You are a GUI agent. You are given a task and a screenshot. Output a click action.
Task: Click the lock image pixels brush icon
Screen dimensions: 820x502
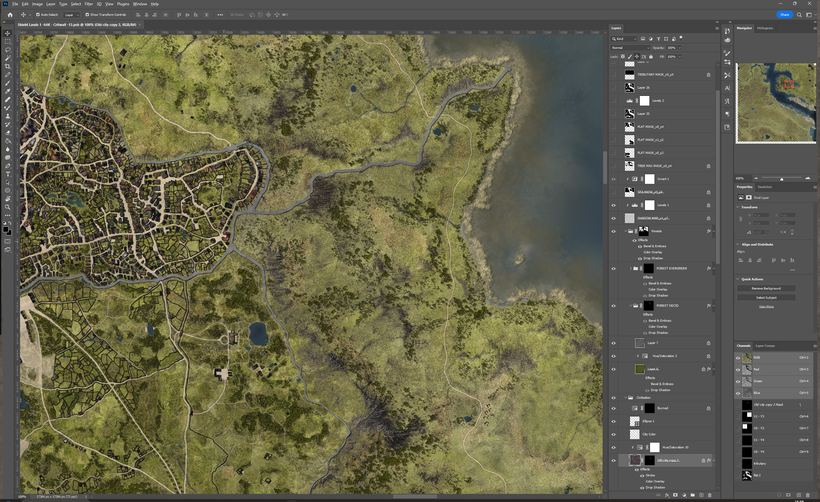(x=630, y=56)
